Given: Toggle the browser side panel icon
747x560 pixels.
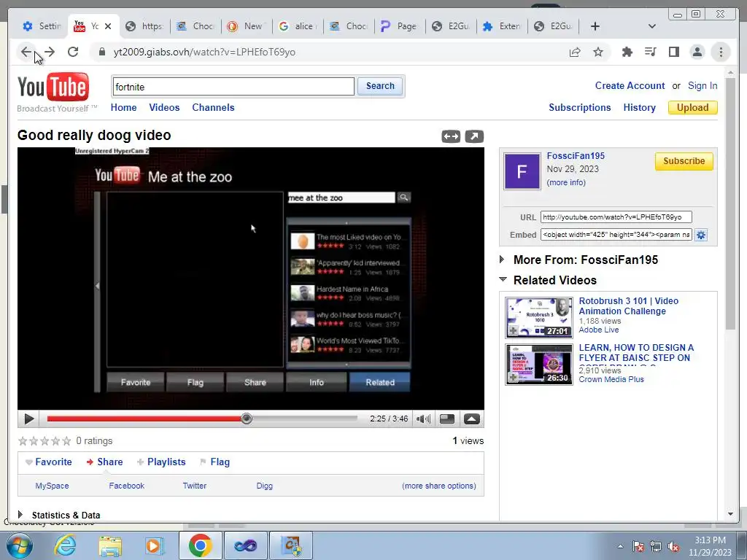Looking at the screenshot, I should [673, 52].
